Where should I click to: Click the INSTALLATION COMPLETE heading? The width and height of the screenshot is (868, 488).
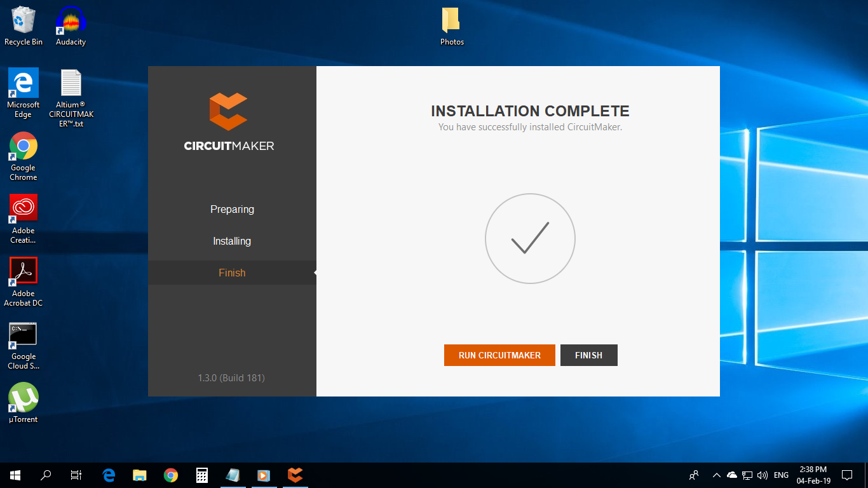pos(530,111)
